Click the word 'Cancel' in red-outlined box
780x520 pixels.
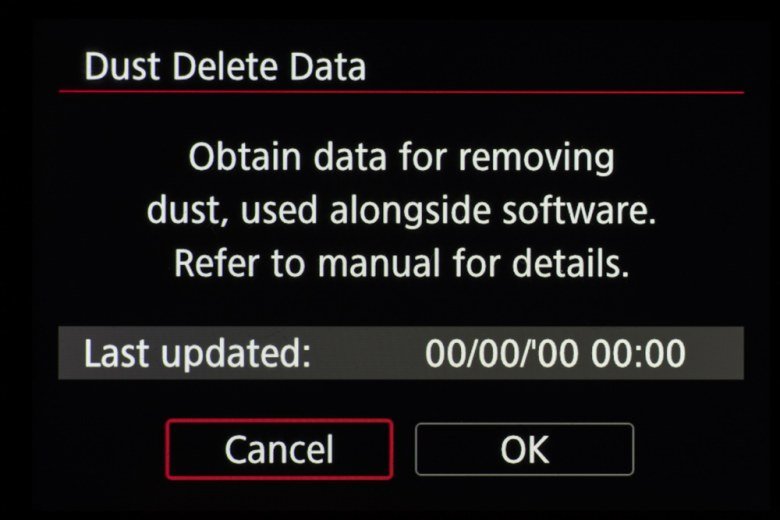[279, 450]
